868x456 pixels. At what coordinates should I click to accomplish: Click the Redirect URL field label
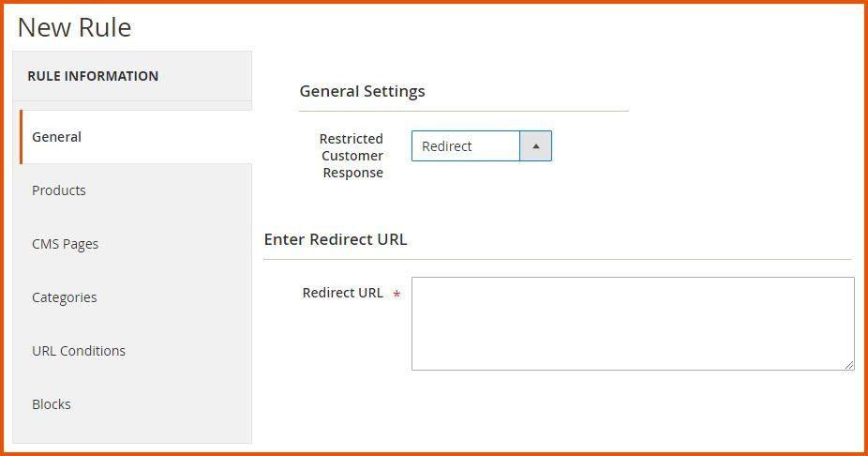click(x=342, y=293)
